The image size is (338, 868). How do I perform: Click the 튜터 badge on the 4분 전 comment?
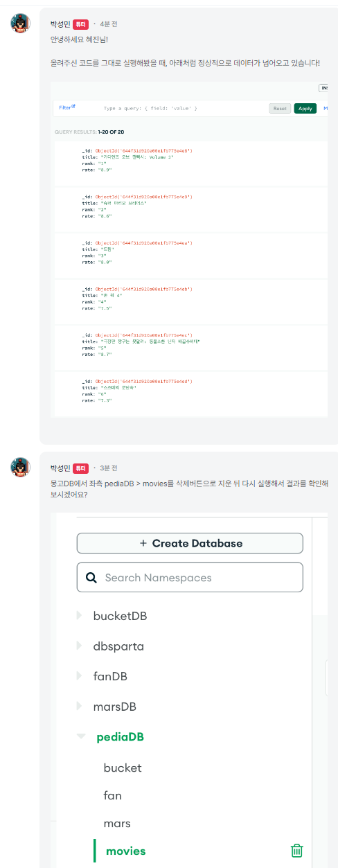tap(81, 24)
